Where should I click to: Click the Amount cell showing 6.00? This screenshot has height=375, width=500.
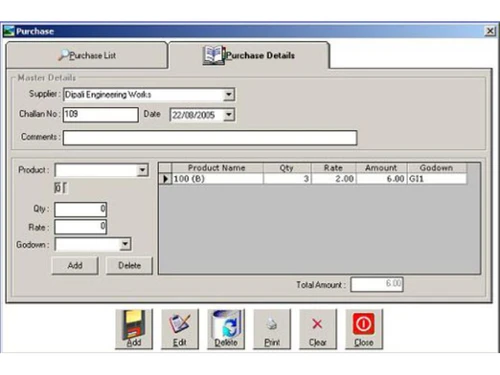click(381, 179)
